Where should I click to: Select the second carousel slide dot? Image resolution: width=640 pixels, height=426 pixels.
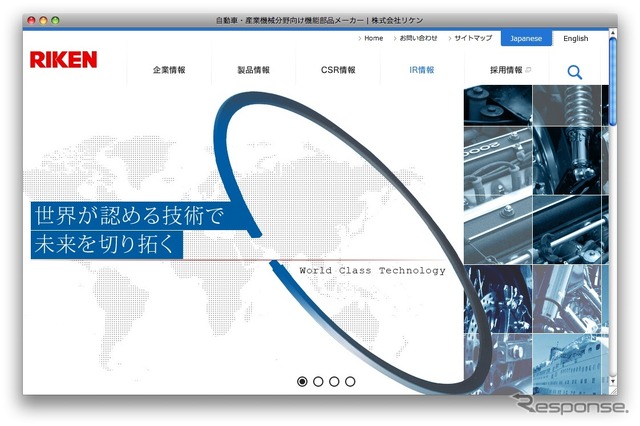pos(318,382)
